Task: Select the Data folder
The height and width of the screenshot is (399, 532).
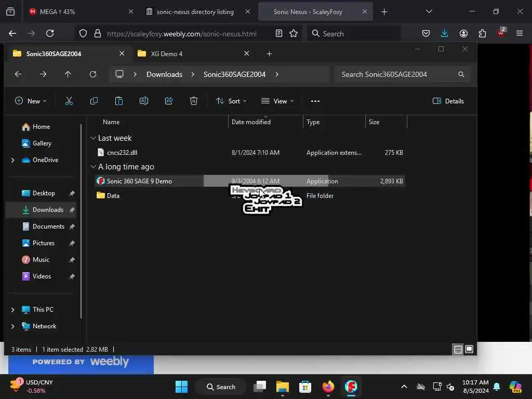Action: 250,196
